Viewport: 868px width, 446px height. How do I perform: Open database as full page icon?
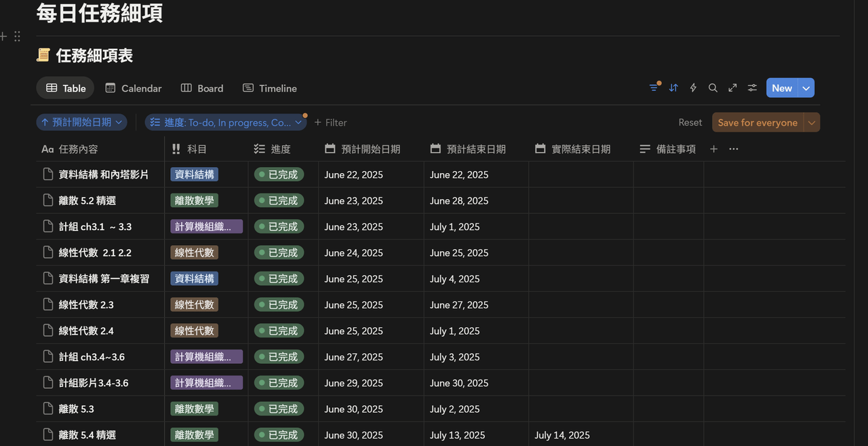[x=732, y=88]
